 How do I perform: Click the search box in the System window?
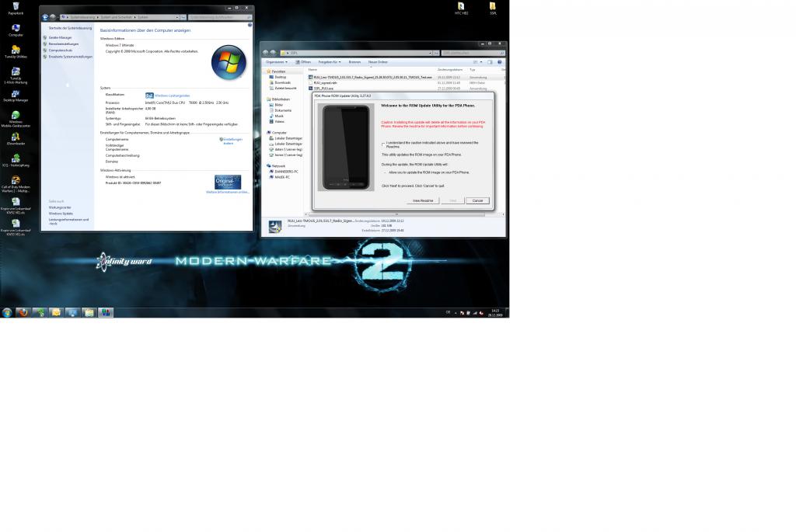coord(219,17)
